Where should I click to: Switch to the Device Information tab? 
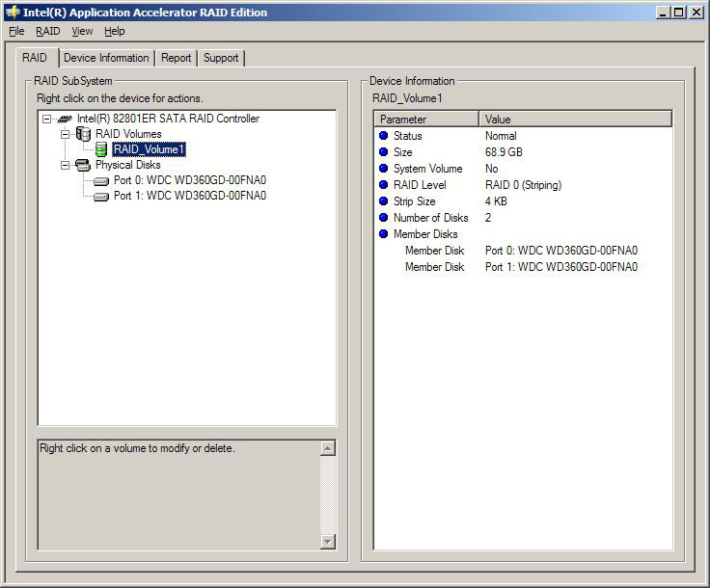pos(106,58)
